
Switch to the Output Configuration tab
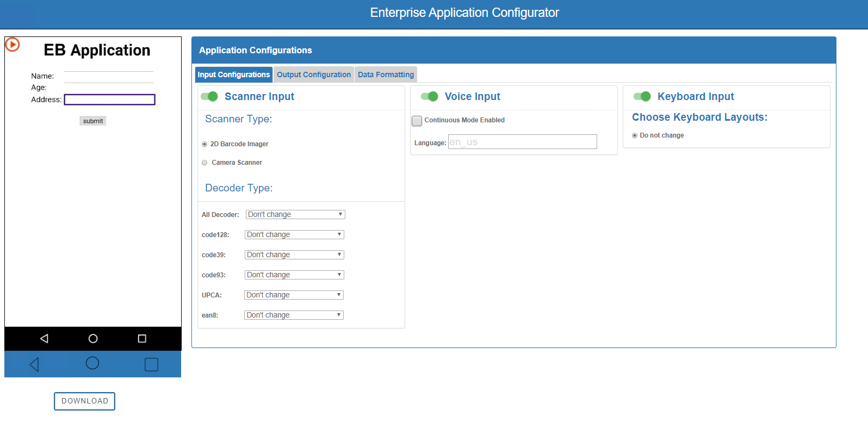pyautogui.click(x=314, y=74)
